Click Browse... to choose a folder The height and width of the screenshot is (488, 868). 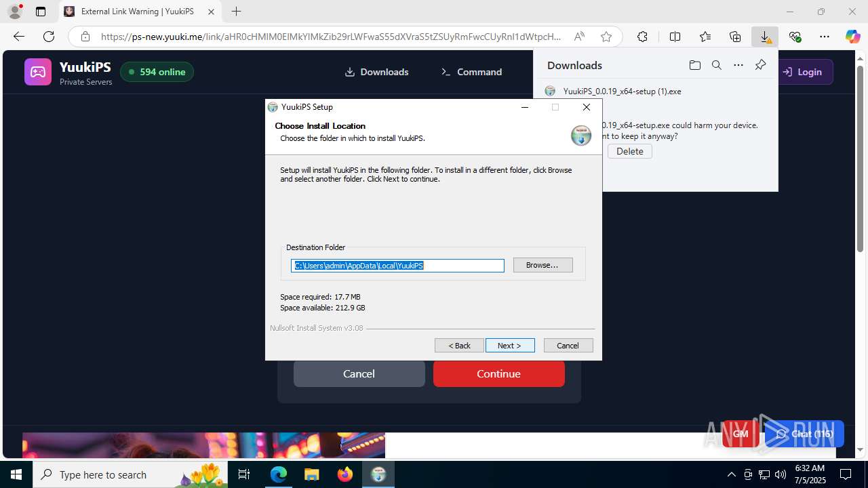pyautogui.click(x=542, y=265)
